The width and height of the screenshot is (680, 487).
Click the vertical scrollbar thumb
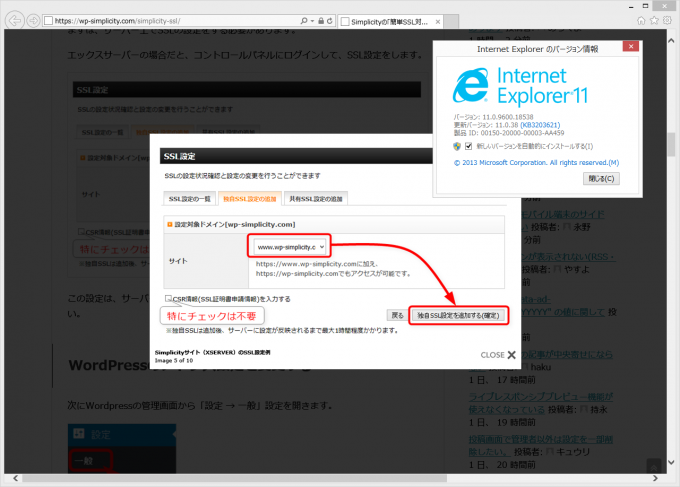point(671,144)
